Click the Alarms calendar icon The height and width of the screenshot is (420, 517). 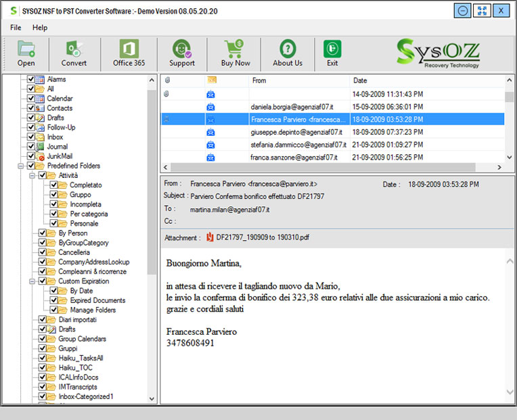40,79
